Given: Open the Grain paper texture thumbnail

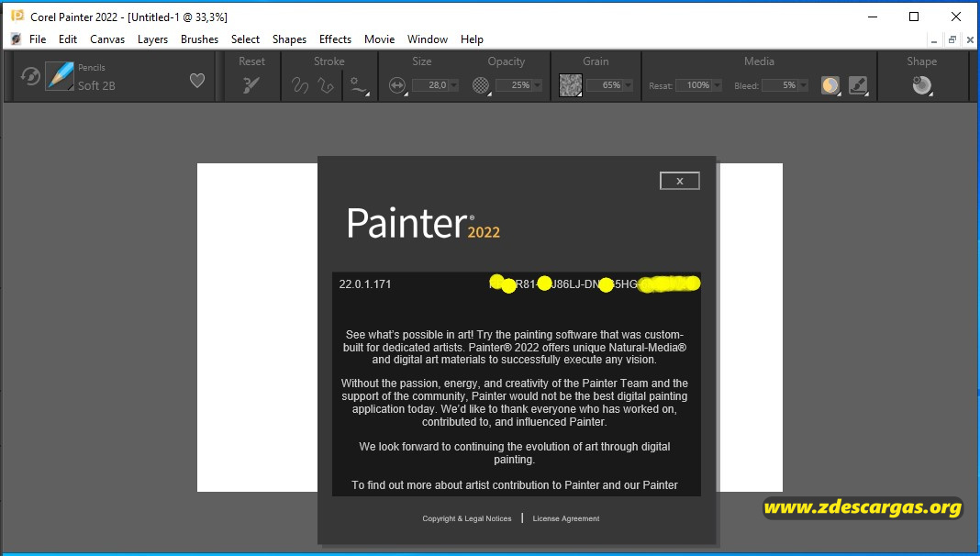Looking at the screenshot, I should tap(570, 85).
